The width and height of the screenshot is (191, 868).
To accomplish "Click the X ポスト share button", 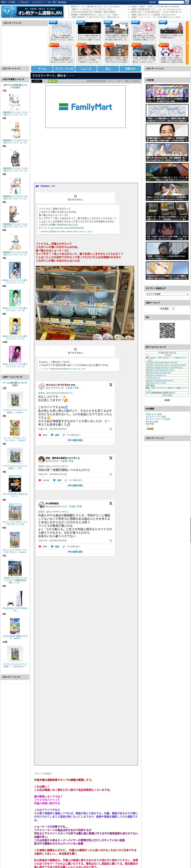I will tap(37, 81).
